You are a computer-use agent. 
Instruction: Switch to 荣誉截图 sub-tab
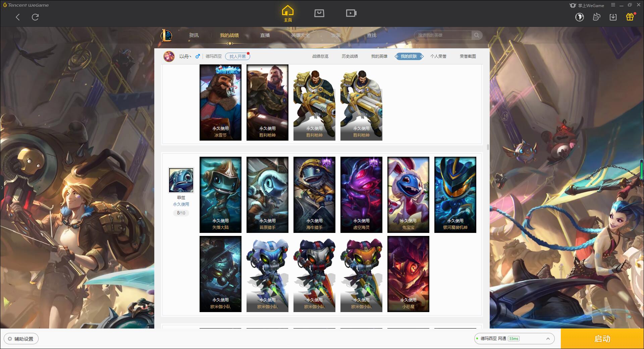pos(468,56)
